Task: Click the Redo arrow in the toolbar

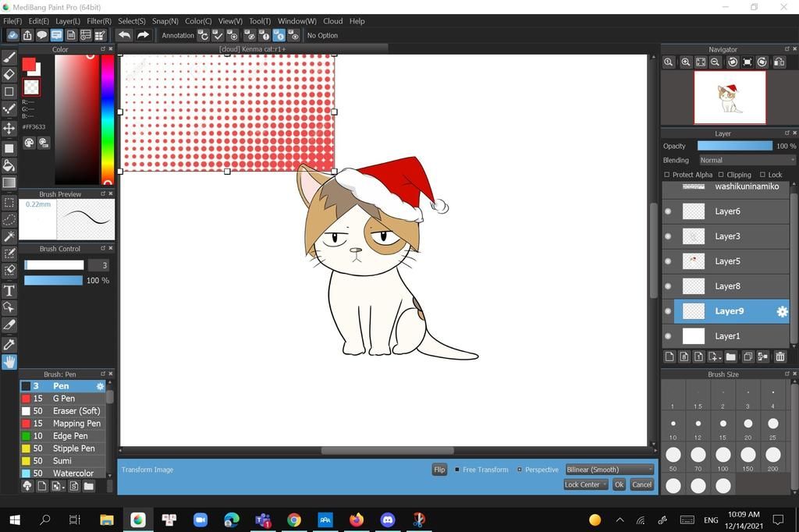Action: (144, 35)
